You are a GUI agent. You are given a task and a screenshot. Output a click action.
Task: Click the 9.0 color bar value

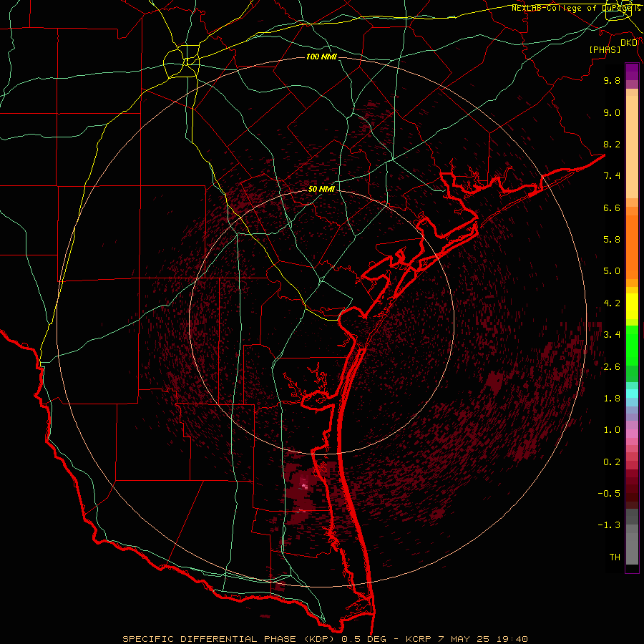[x=612, y=112]
